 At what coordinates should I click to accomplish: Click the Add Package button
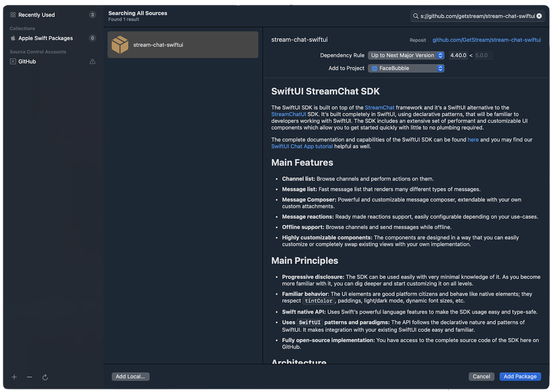coord(520,376)
